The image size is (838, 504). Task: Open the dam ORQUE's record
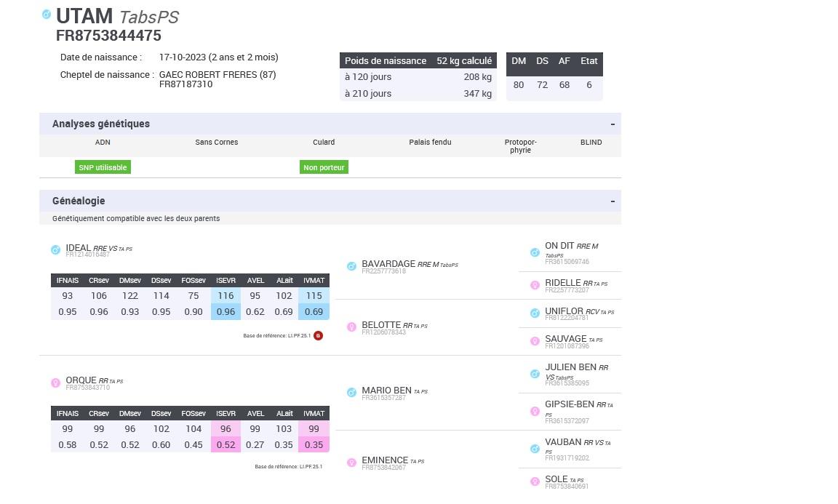(81, 380)
